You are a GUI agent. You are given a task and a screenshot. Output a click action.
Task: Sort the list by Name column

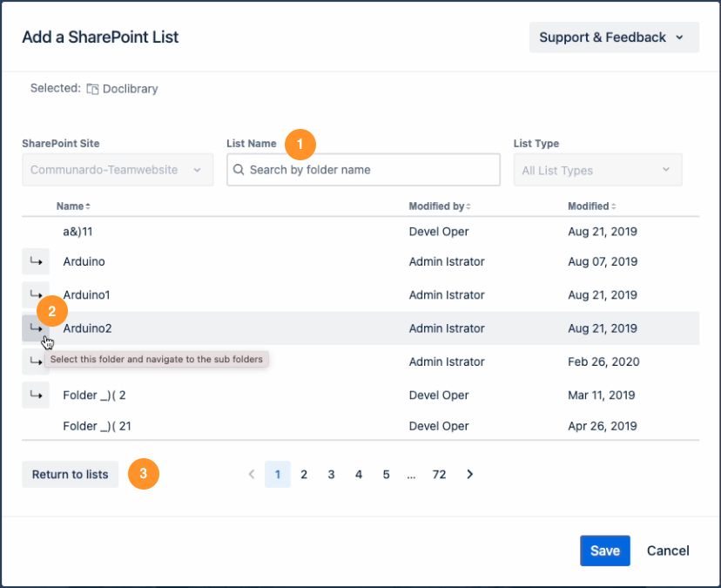click(x=73, y=206)
